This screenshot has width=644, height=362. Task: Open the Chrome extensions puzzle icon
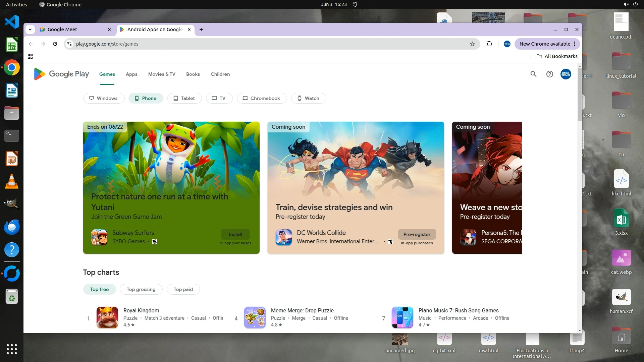point(489,44)
